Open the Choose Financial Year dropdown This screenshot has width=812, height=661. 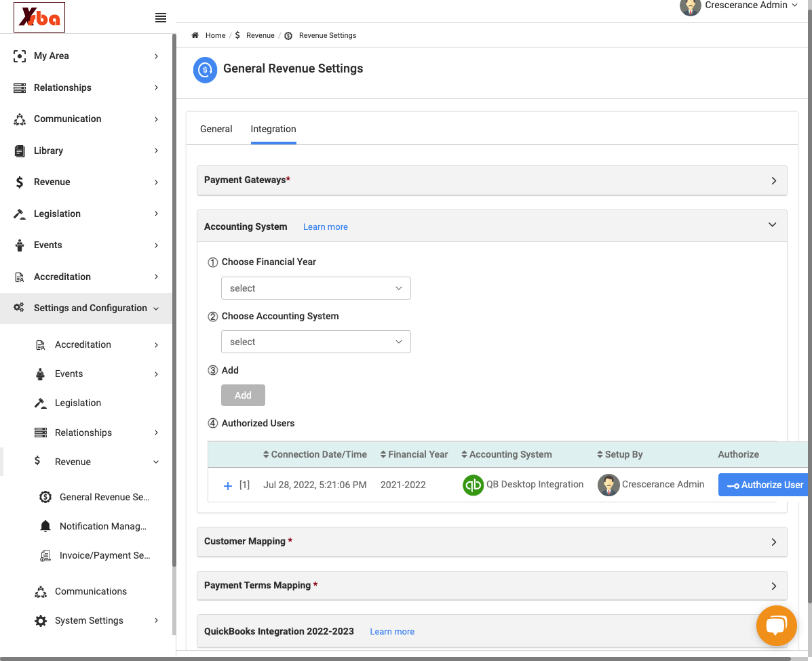(x=316, y=288)
